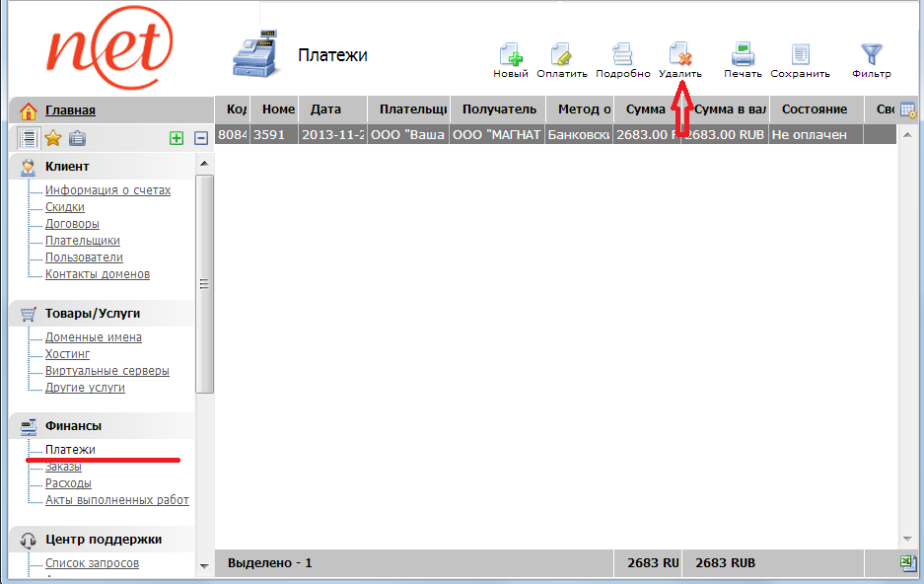Open Подробно details for the selected payment

(x=622, y=55)
